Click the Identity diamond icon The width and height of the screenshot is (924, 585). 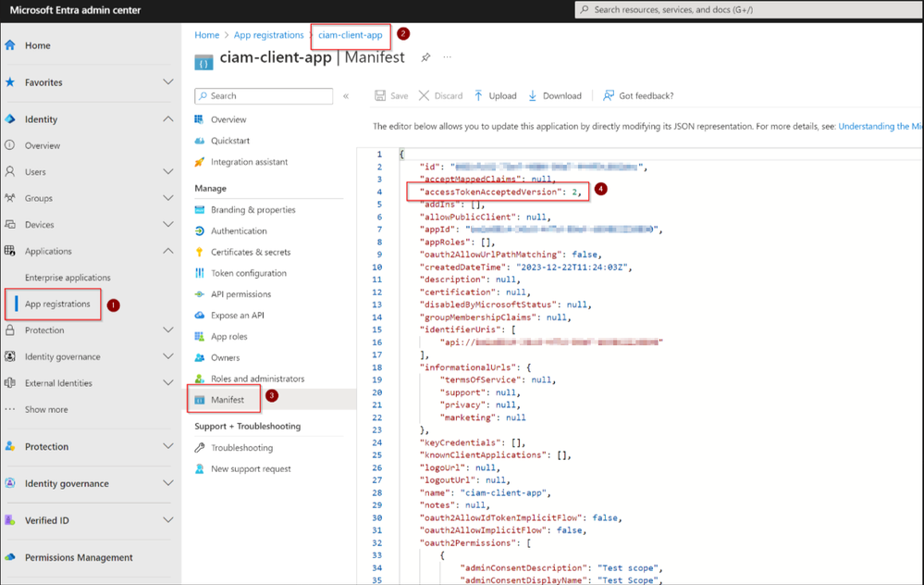click(x=10, y=119)
